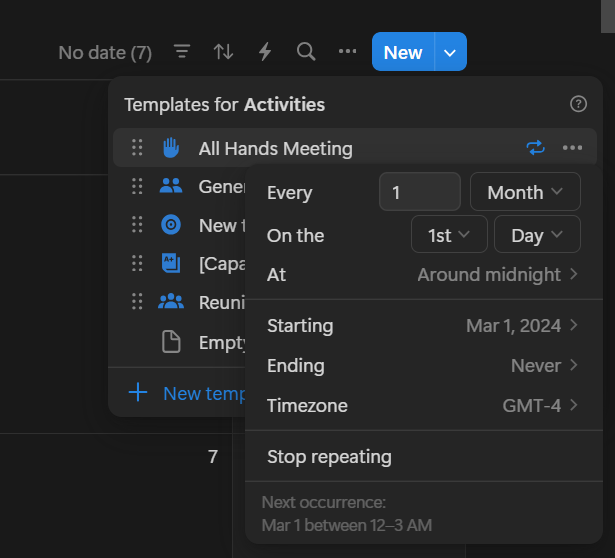615x558 pixels.
Task: Select the Gener… template row
Action: tap(179, 186)
